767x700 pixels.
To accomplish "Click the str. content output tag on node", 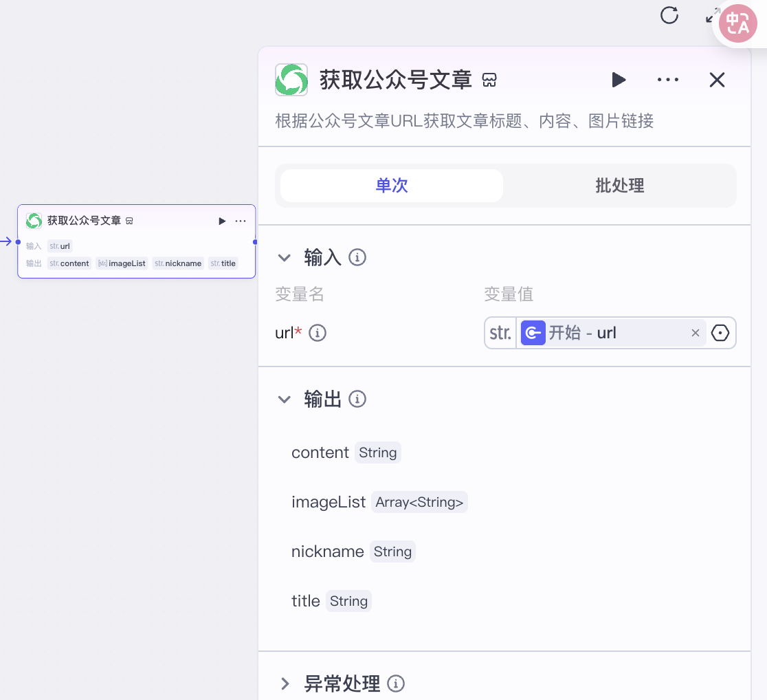I will [69, 263].
